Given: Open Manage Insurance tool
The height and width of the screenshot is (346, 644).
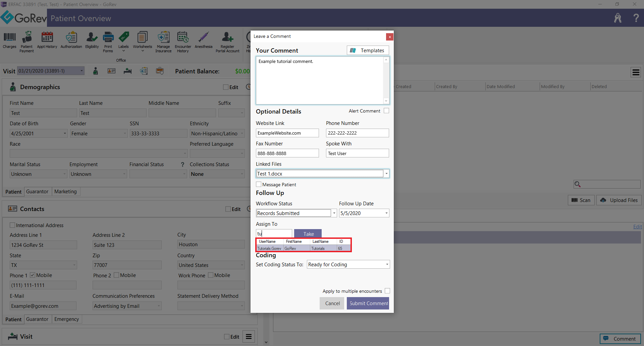Looking at the screenshot, I should tap(163, 42).
